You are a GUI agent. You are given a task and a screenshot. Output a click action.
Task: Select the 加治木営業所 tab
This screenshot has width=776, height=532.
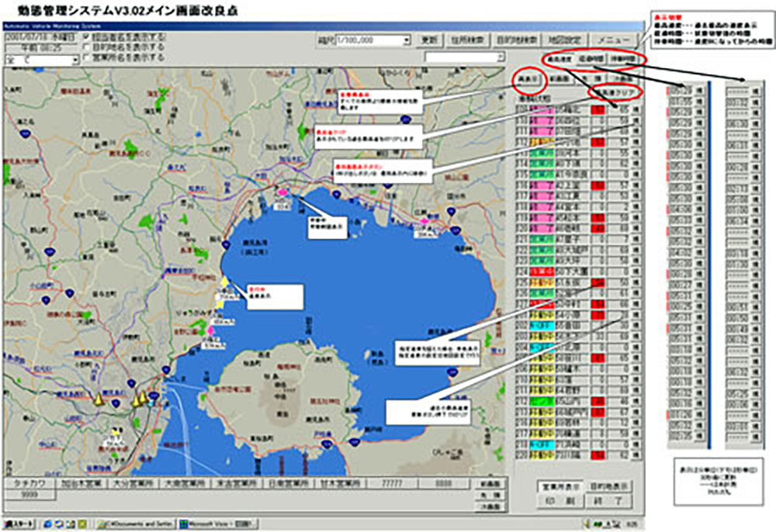coord(81,484)
